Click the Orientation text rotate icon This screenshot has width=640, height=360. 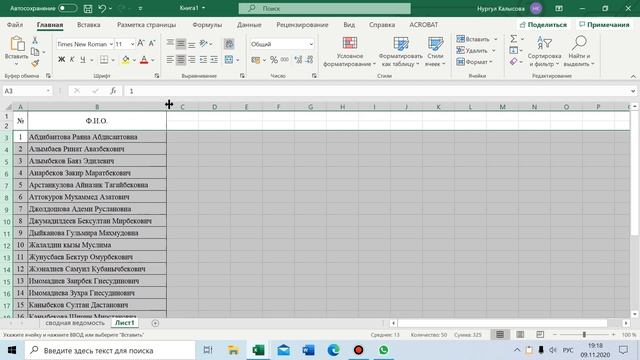coord(203,43)
